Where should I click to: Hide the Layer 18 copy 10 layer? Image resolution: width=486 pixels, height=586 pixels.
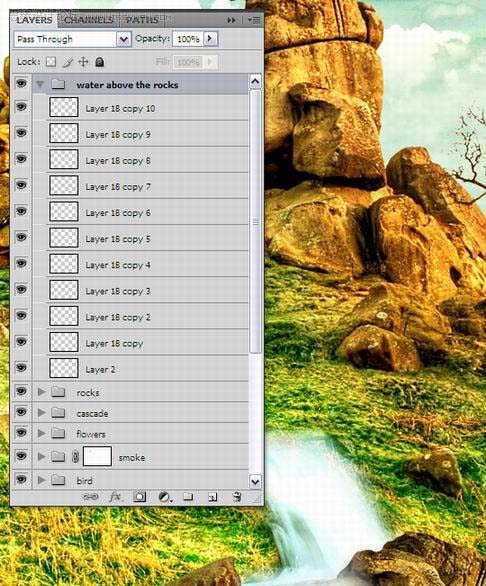click(x=21, y=107)
